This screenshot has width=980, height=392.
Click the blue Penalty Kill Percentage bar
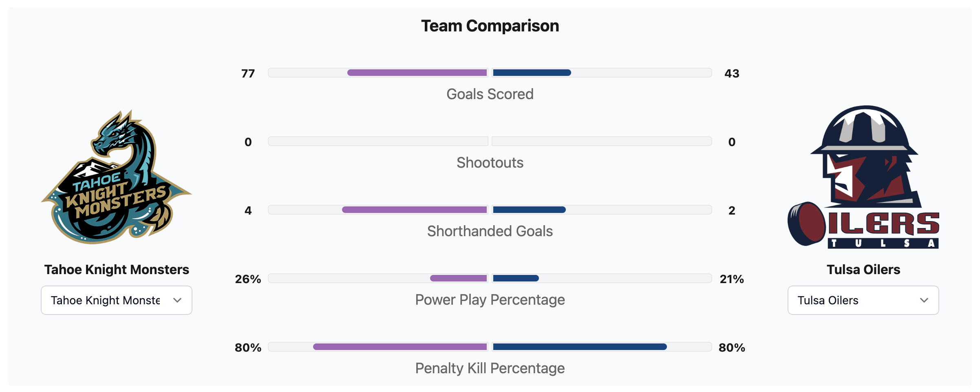(x=580, y=347)
